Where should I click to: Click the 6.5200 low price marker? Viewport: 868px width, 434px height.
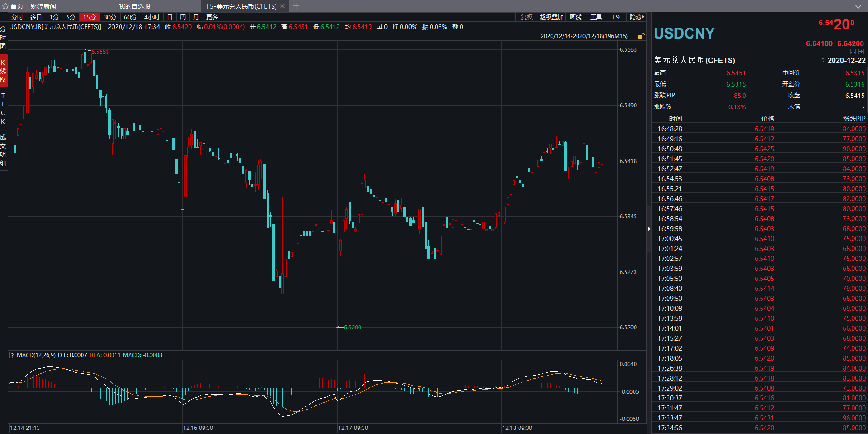[x=352, y=328]
